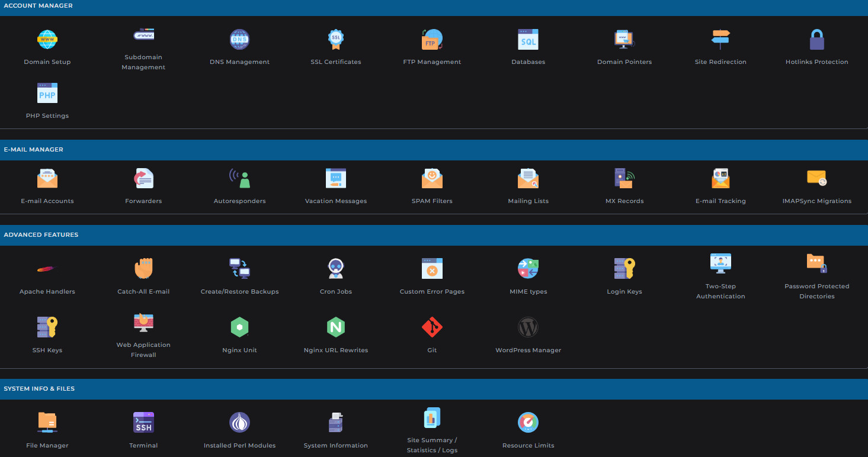868x457 pixels.
Task: Click the "MX Records" label text
Action: point(624,201)
